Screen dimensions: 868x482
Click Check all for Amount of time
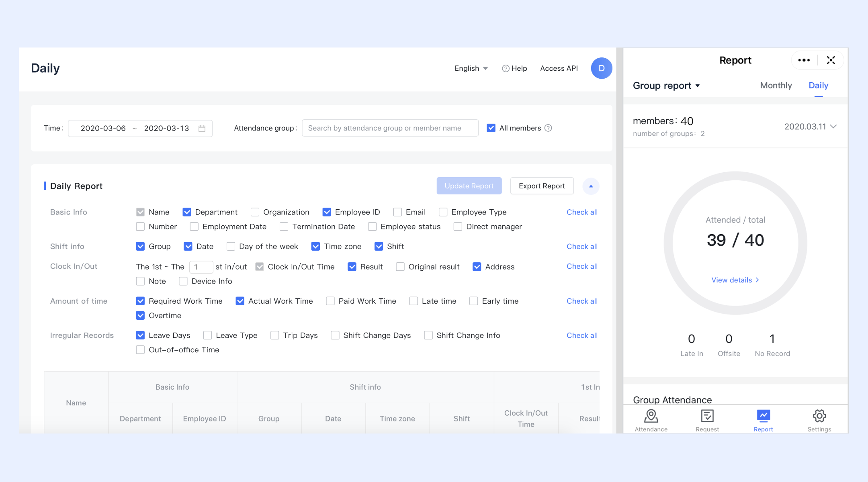(x=582, y=301)
